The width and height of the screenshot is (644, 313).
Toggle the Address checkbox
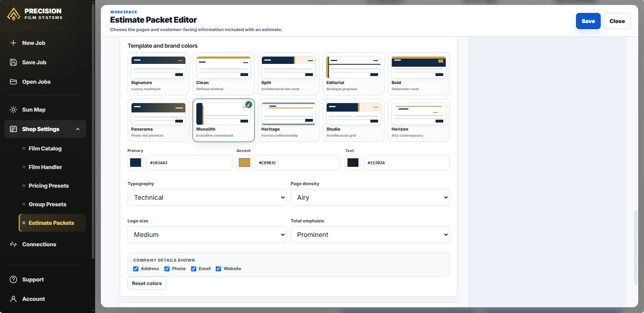pyautogui.click(x=136, y=269)
